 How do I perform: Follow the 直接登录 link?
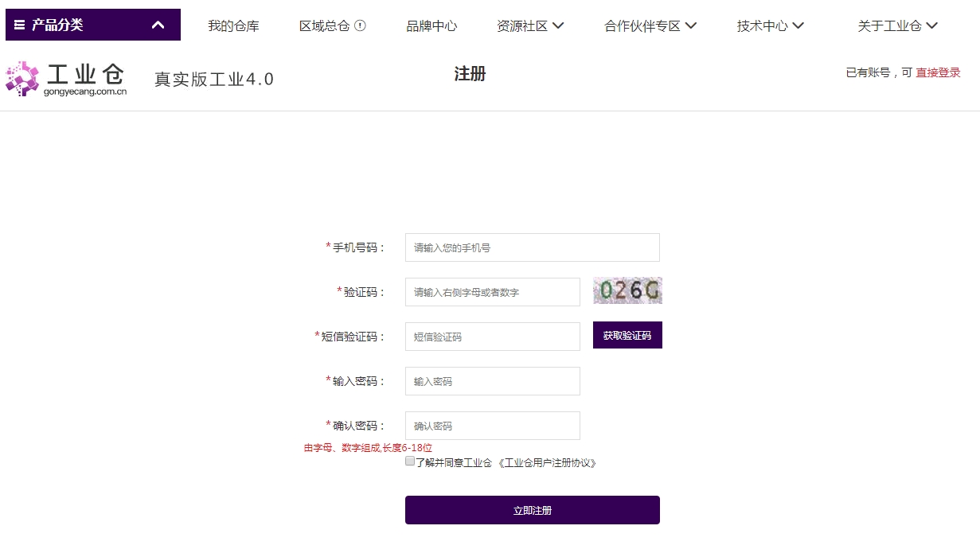[x=938, y=72]
